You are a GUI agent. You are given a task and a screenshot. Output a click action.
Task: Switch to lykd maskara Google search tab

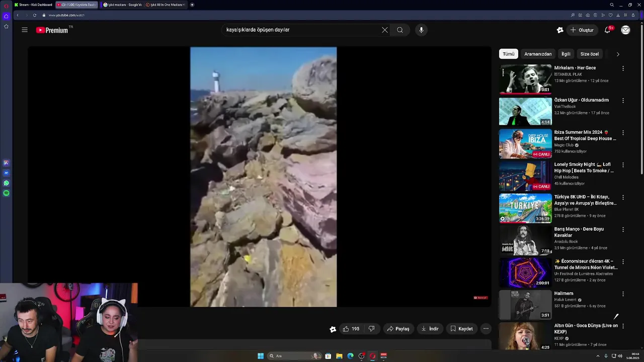point(123,5)
